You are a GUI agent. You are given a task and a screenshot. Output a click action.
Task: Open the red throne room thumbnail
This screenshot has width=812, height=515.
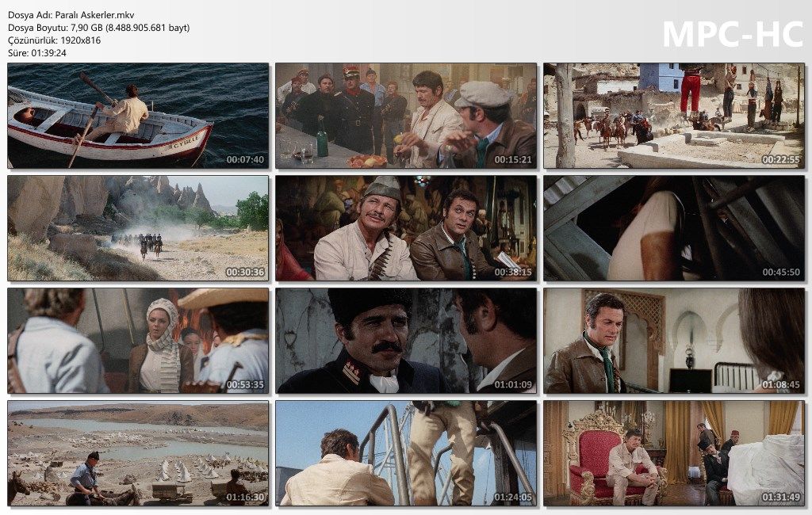coord(674,453)
